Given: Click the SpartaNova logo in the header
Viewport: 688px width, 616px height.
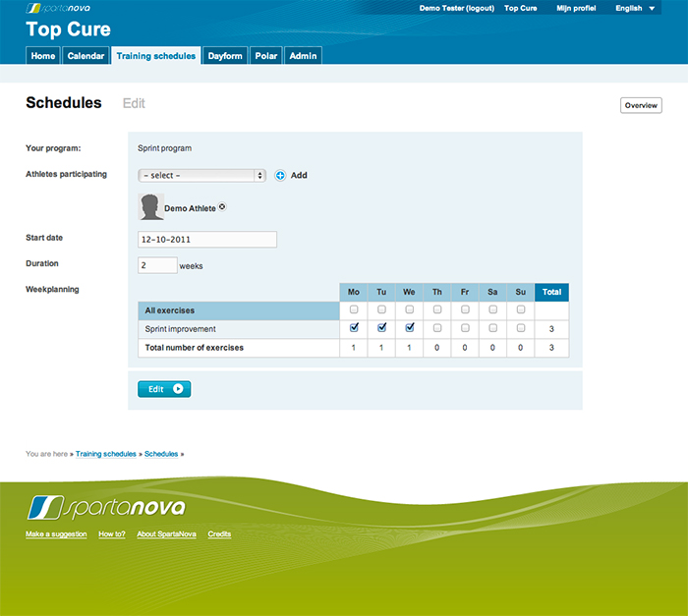Looking at the screenshot, I should (x=58, y=8).
